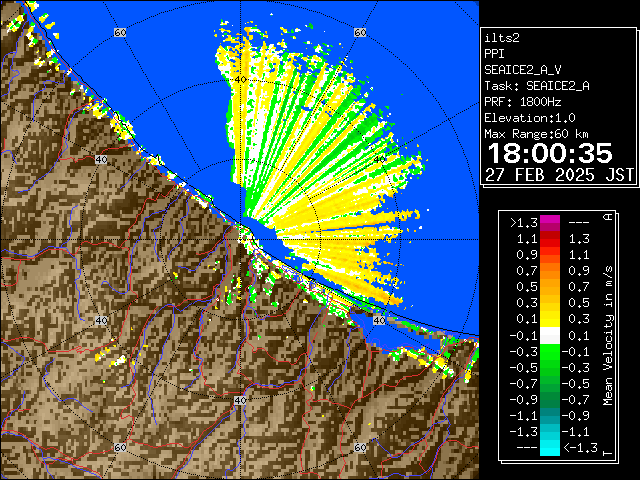The width and height of the screenshot is (640, 480).
Task: Click the "Max Range:60 km" text
Action: tap(536, 134)
